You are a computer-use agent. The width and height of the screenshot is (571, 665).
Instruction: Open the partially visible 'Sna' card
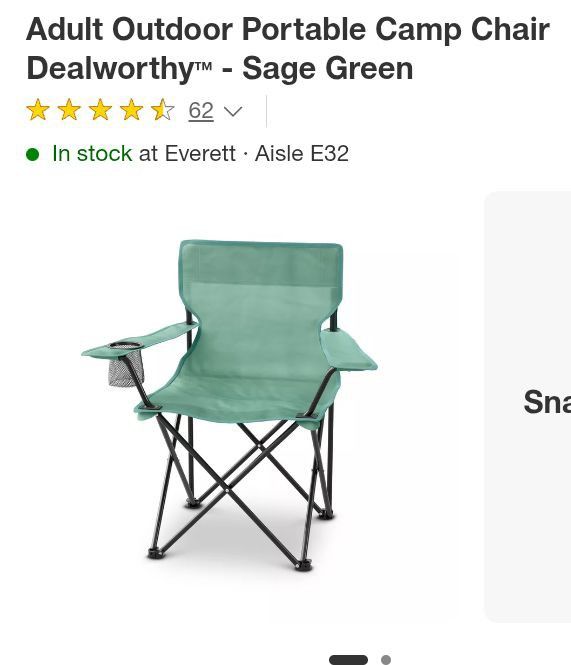coord(528,407)
